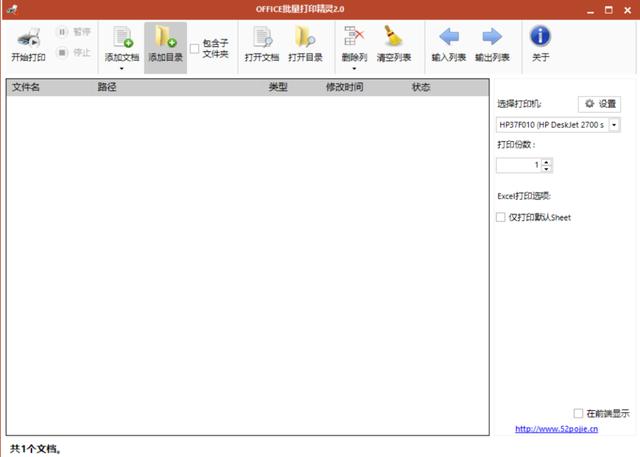Image resolution: width=640 pixels, height=457 pixels.
Task: Click the Add Document (添加文档) icon
Action: [122, 37]
